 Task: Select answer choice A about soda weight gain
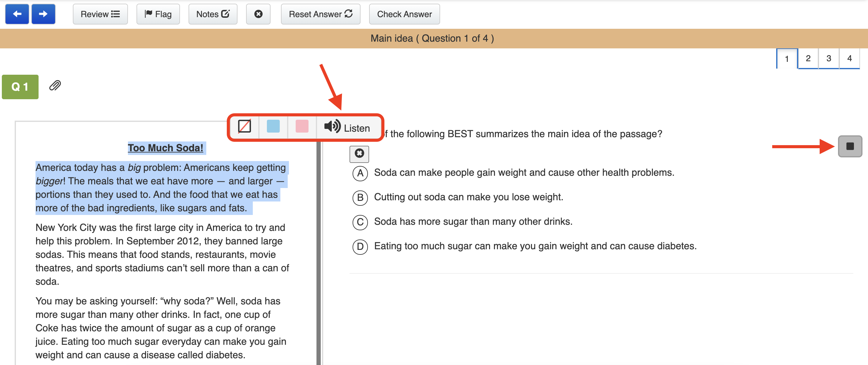click(360, 173)
